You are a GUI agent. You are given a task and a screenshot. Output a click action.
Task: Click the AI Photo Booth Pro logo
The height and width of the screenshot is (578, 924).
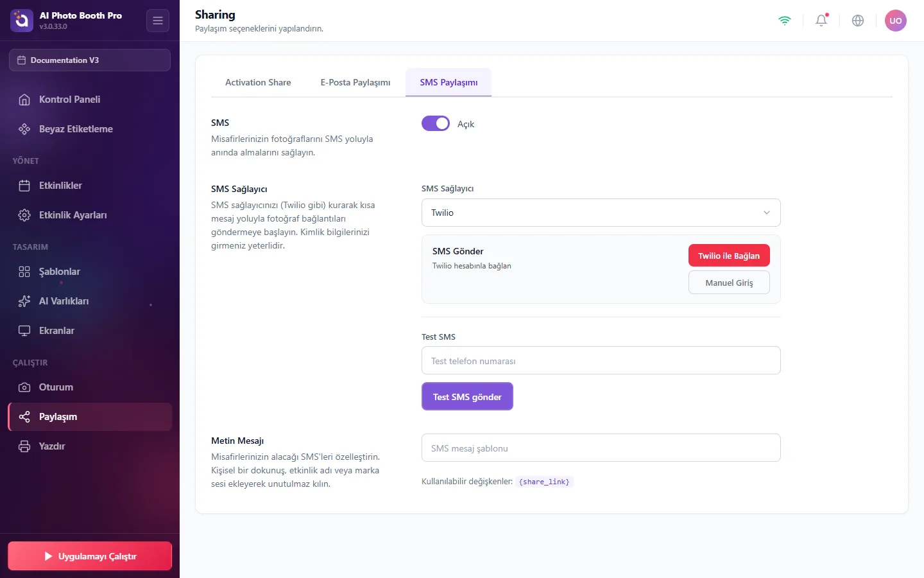[x=22, y=21]
